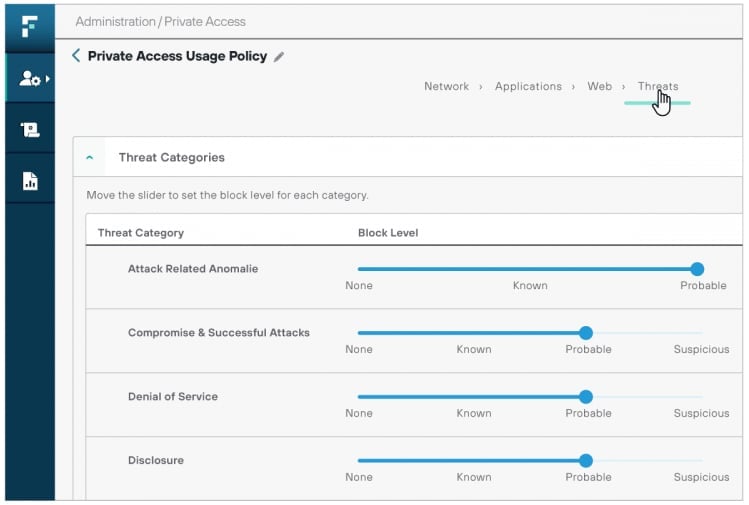
Task: Expand the arrow beside the user administration icon
Action: point(48,78)
